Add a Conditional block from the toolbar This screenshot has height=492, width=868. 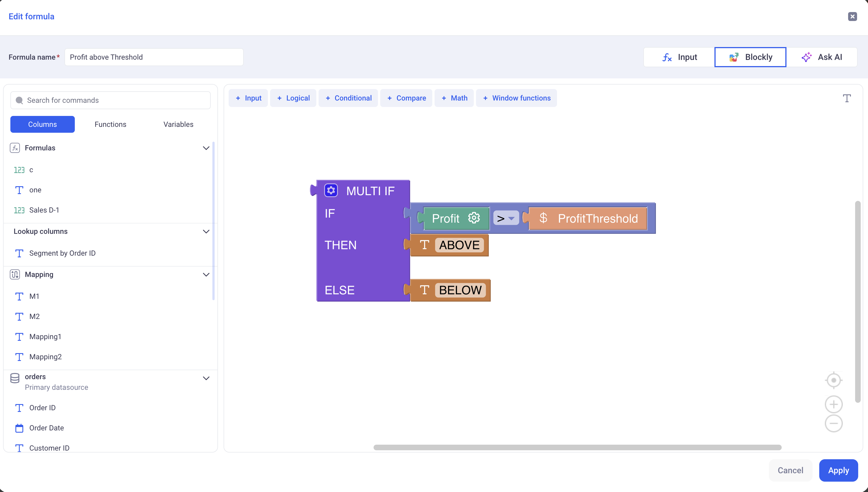(x=349, y=98)
